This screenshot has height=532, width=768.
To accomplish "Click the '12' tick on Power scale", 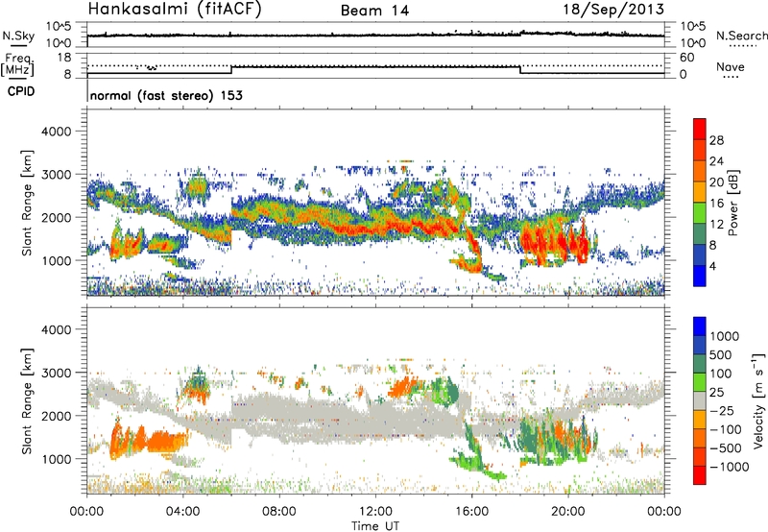I will [x=716, y=225].
